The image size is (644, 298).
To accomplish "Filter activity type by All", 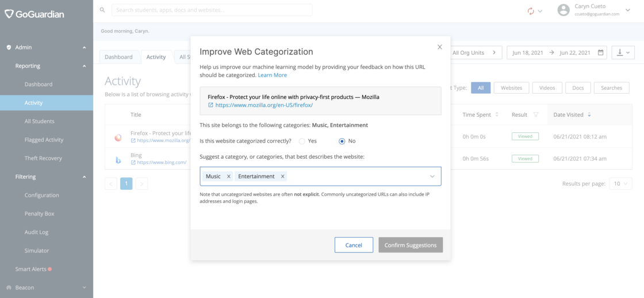I will click(481, 87).
